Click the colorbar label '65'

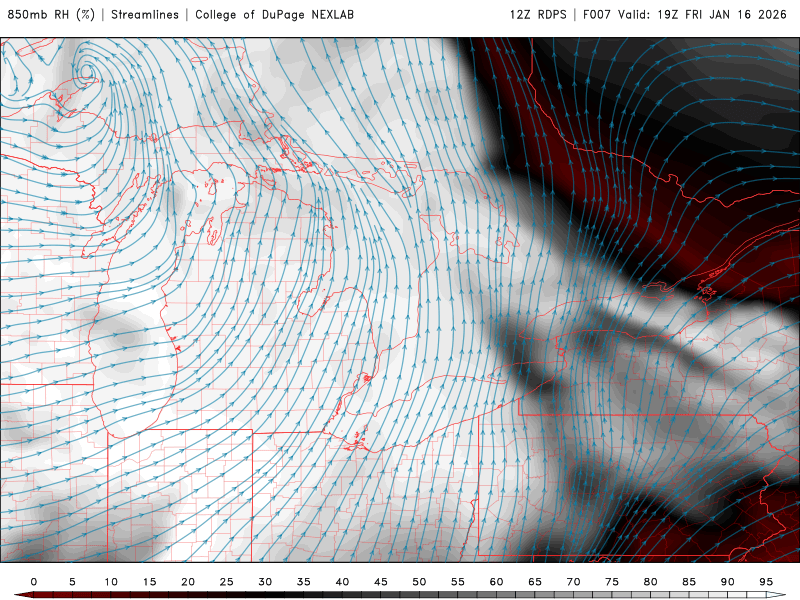(535, 582)
